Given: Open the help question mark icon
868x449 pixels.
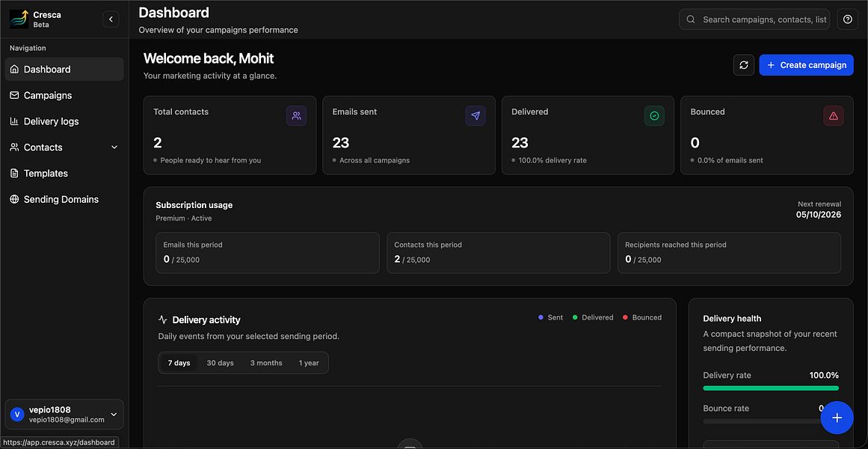Looking at the screenshot, I should [848, 19].
